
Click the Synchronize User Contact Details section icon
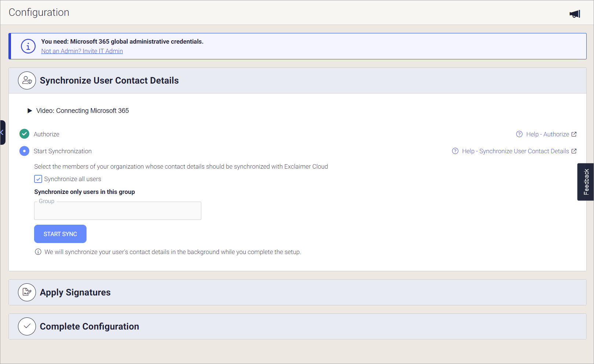point(27,80)
